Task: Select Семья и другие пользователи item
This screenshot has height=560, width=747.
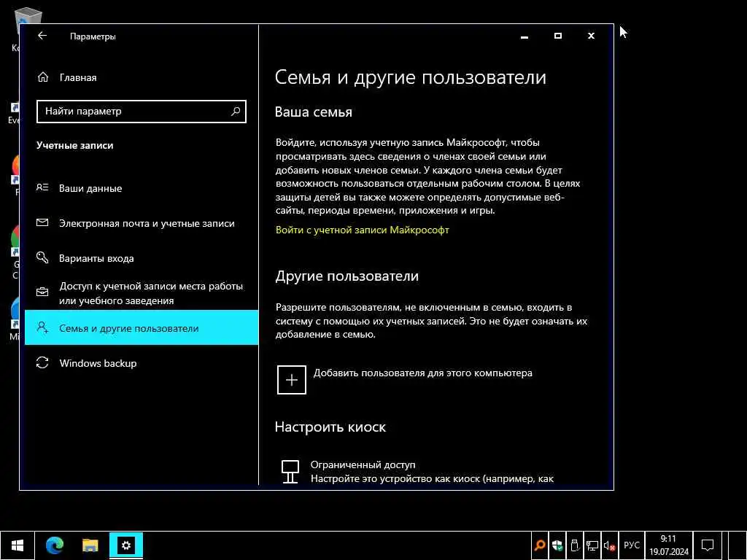Action: tap(142, 327)
